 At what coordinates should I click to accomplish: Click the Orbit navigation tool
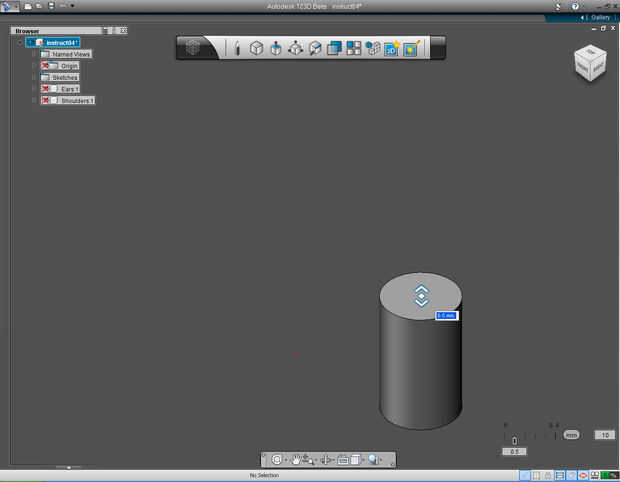[x=277, y=460]
